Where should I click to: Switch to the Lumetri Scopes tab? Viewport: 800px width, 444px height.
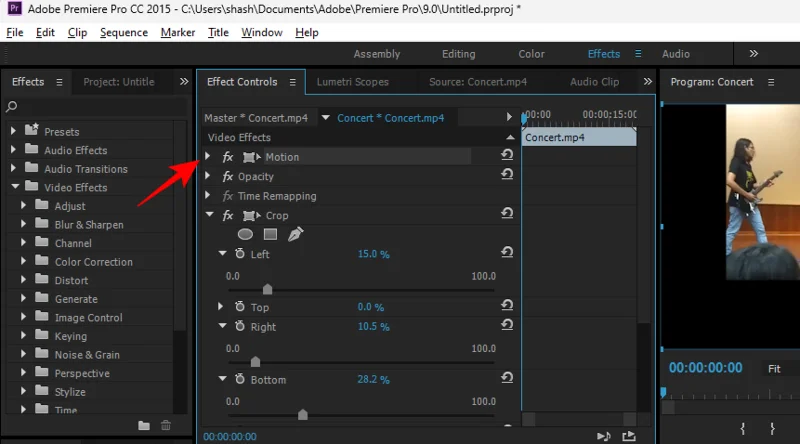(352, 82)
